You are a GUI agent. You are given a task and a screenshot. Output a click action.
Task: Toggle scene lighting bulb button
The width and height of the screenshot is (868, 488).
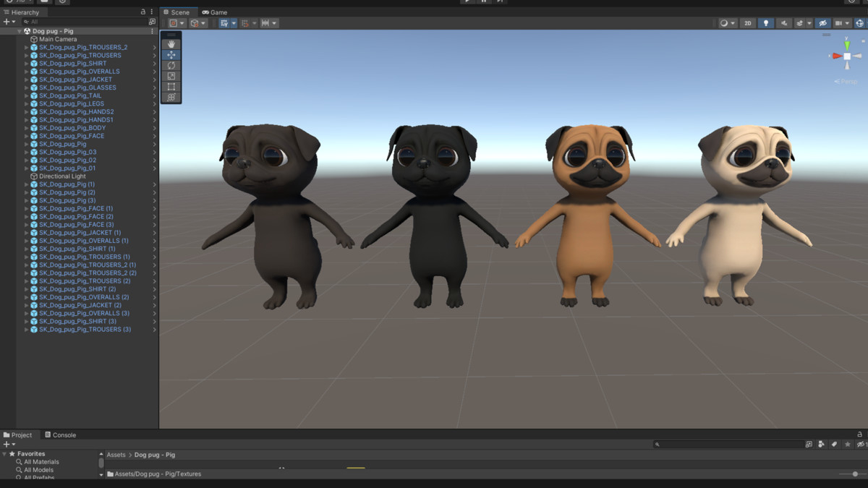[766, 23]
